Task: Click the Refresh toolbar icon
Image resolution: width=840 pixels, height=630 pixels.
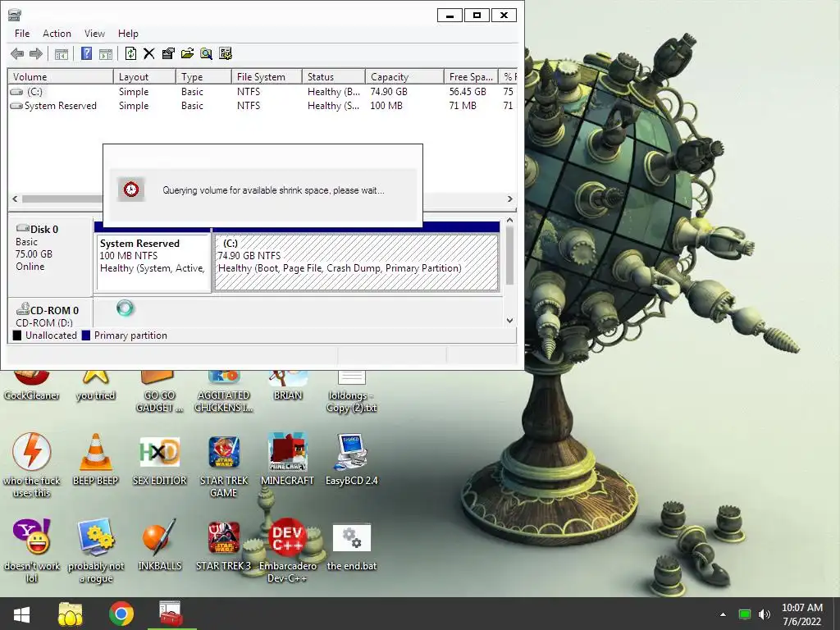Action: coord(130,53)
